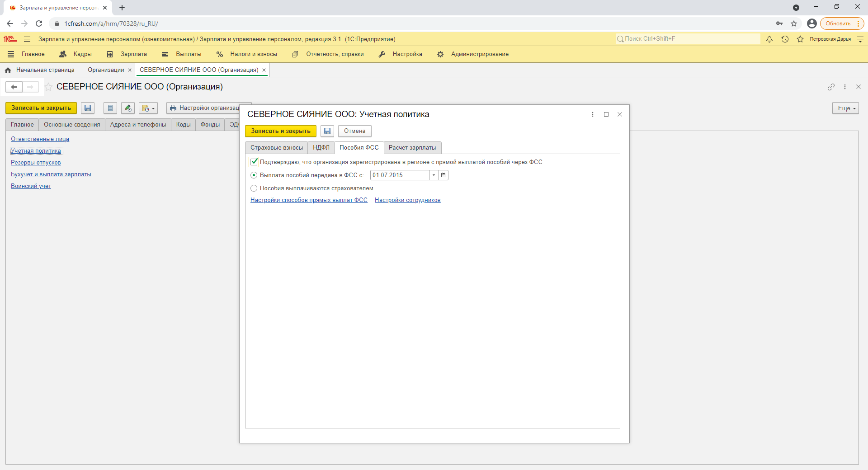
Task: Open the calendar picker for FSS date
Action: 443,175
